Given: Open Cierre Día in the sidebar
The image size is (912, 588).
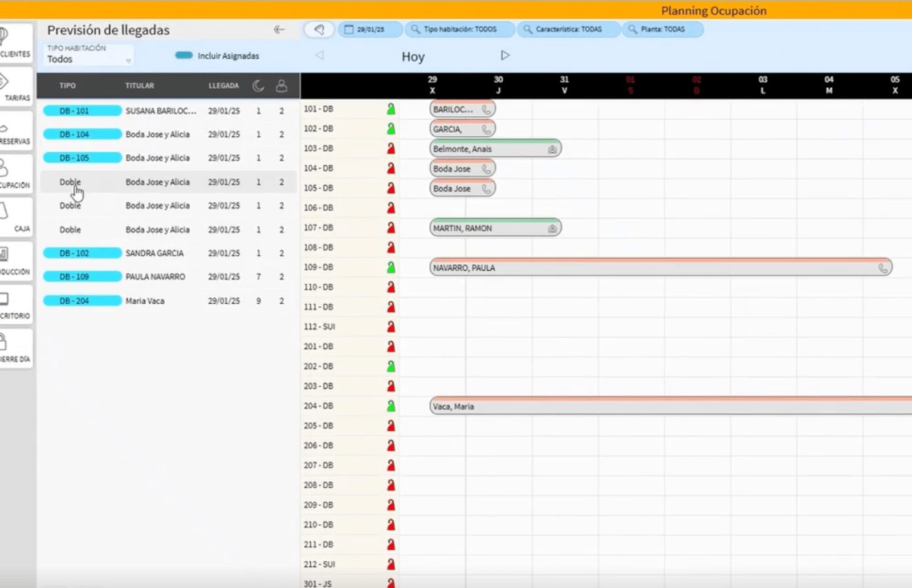Looking at the screenshot, I should coord(15,348).
